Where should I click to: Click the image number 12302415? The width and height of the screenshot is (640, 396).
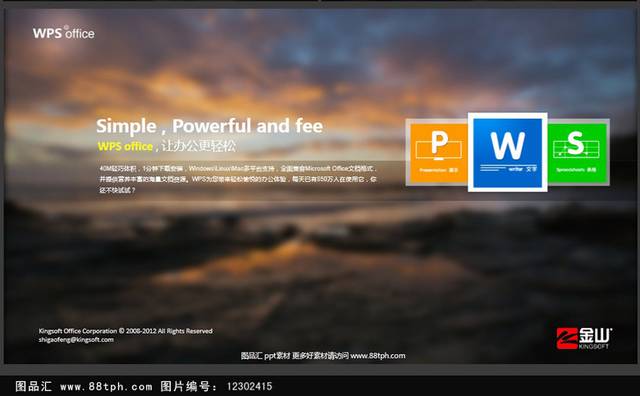point(249,386)
